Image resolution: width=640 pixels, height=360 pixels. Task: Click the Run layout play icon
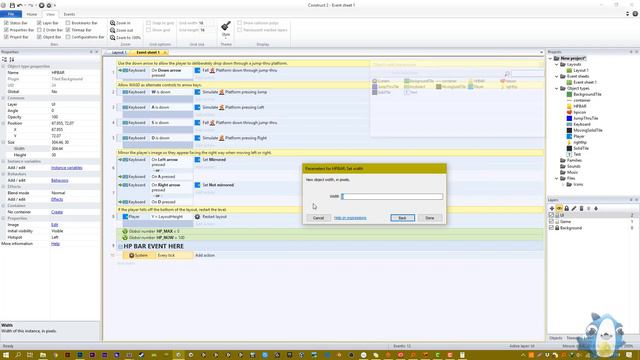41,5
